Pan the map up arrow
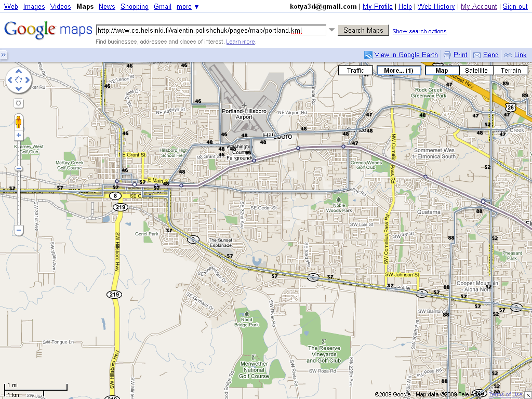This screenshot has width=532, height=399. pyautogui.click(x=19, y=72)
